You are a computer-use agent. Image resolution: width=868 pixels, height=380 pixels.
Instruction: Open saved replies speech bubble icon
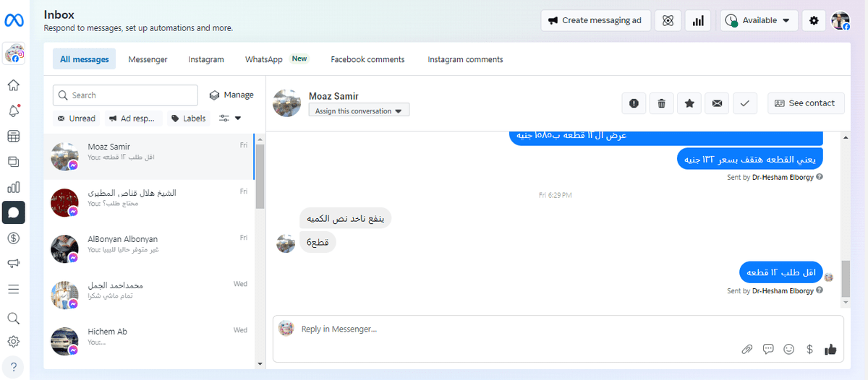coord(768,350)
